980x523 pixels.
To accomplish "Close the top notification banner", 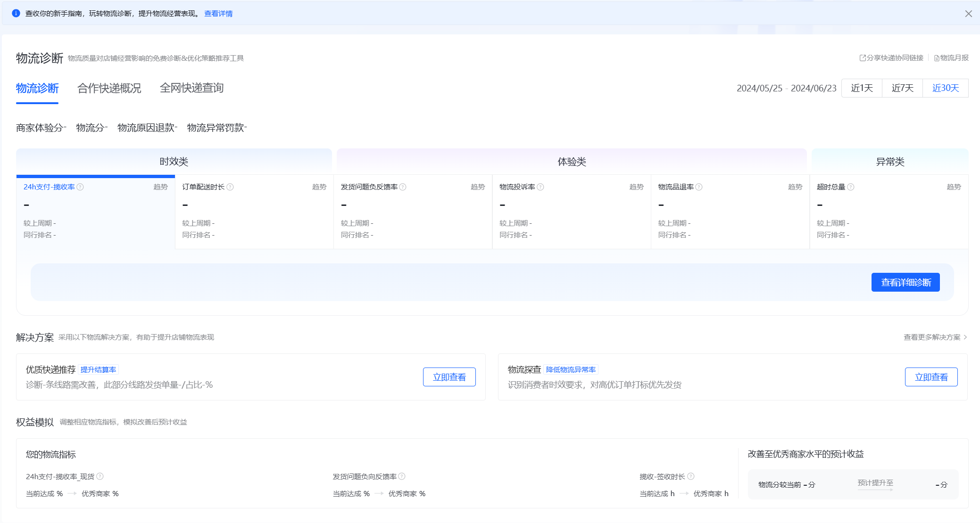I will 968,14.
